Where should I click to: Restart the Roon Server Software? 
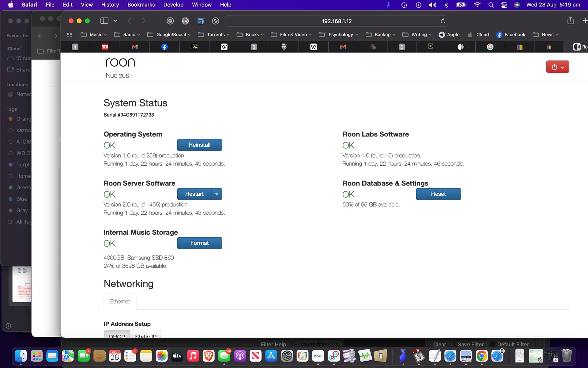[194, 194]
